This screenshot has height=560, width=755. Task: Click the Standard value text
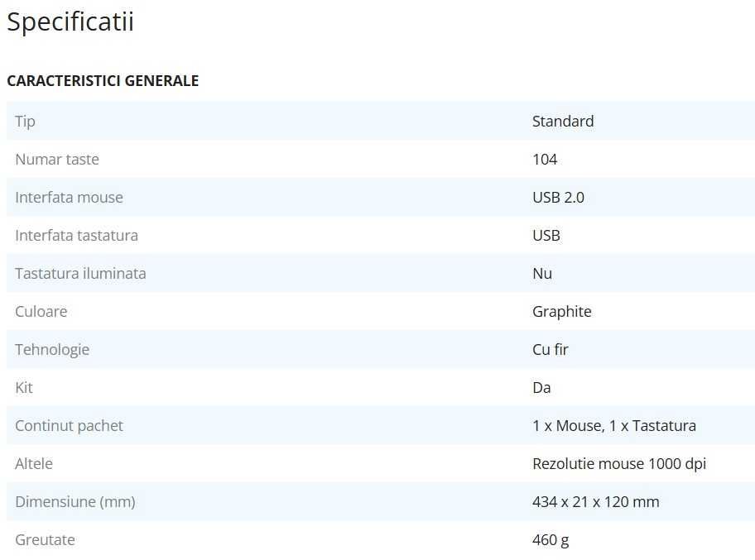[x=563, y=122]
